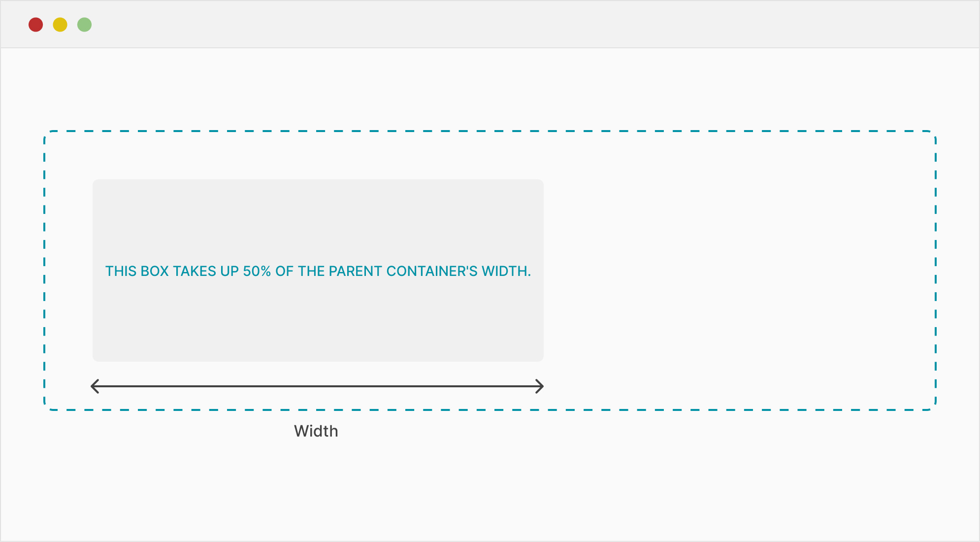Click the left arrowhead of the width arrow
Viewport: 980px width, 542px height.
(x=94, y=386)
